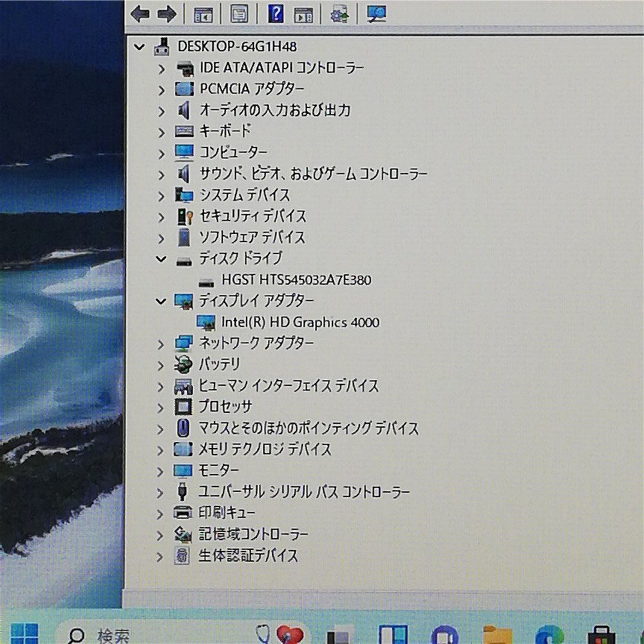Collapse the ディスプレイ アダプター node
Screen dimensions: 644x644
point(161,301)
